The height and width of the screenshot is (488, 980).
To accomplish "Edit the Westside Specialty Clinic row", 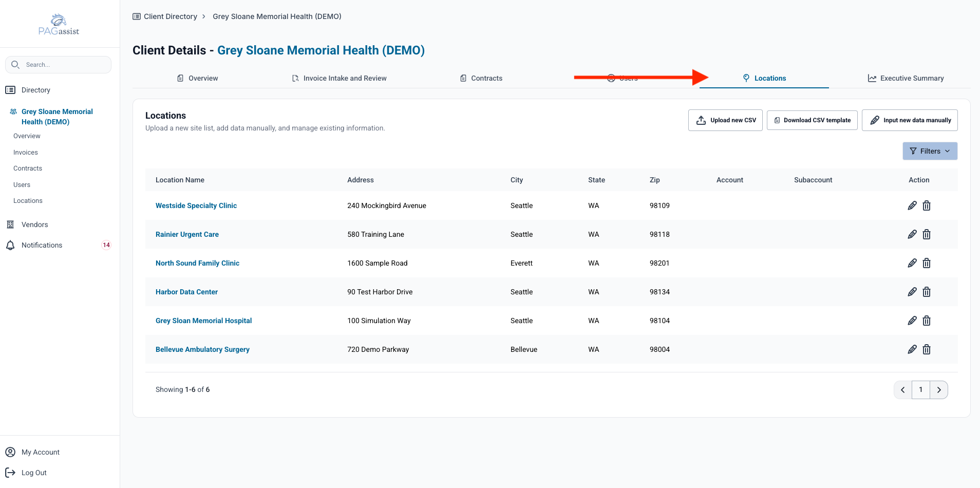I will [912, 205].
